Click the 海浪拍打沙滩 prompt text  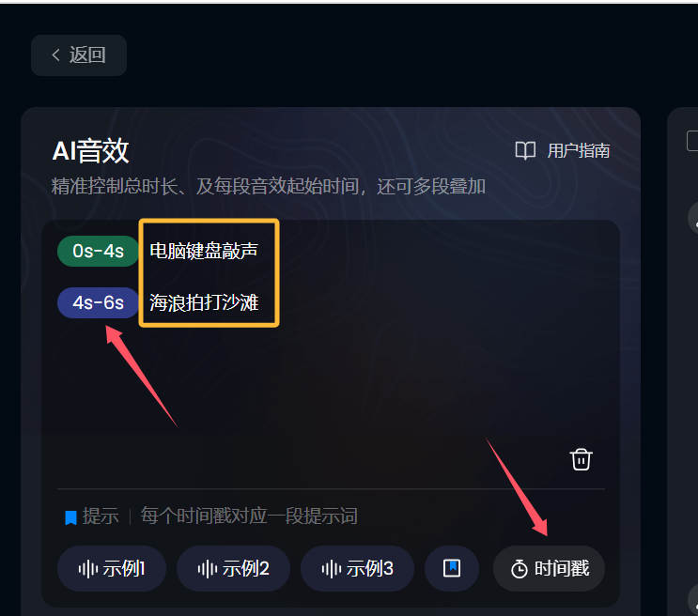pos(204,302)
